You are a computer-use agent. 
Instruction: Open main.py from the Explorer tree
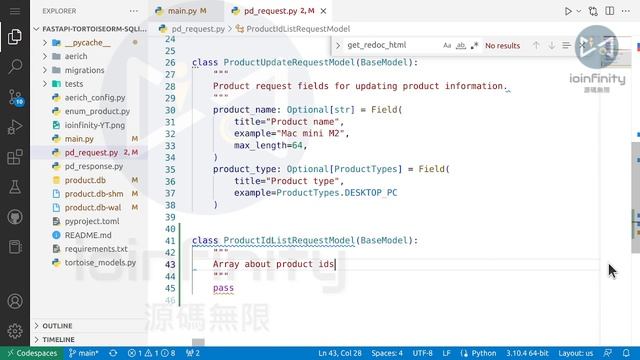point(90,139)
